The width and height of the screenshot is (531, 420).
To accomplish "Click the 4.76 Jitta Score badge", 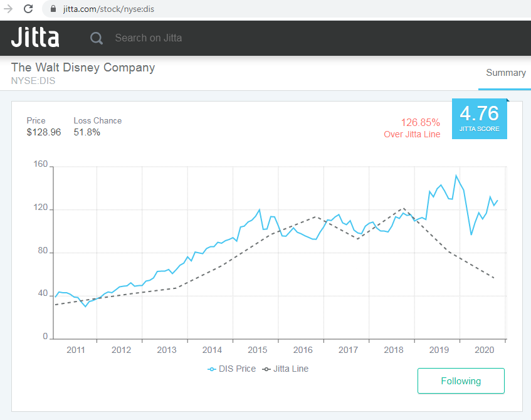I will click(x=479, y=118).
